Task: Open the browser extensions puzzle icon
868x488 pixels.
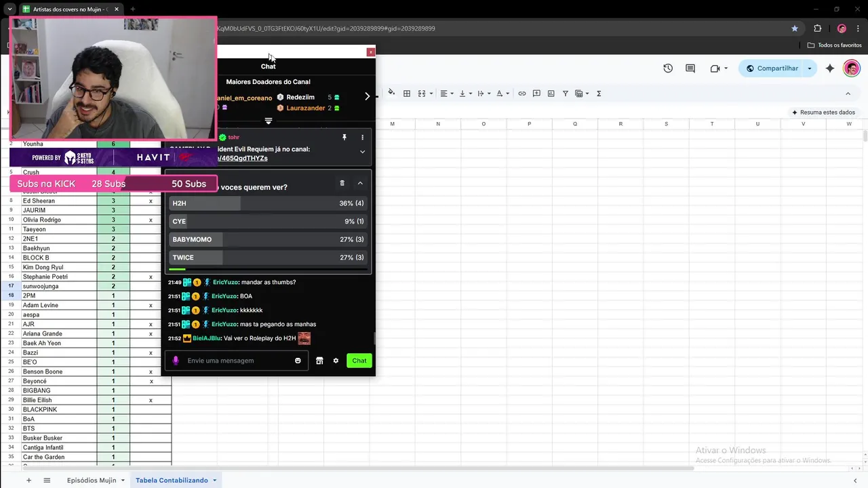Action: [817, 28]
